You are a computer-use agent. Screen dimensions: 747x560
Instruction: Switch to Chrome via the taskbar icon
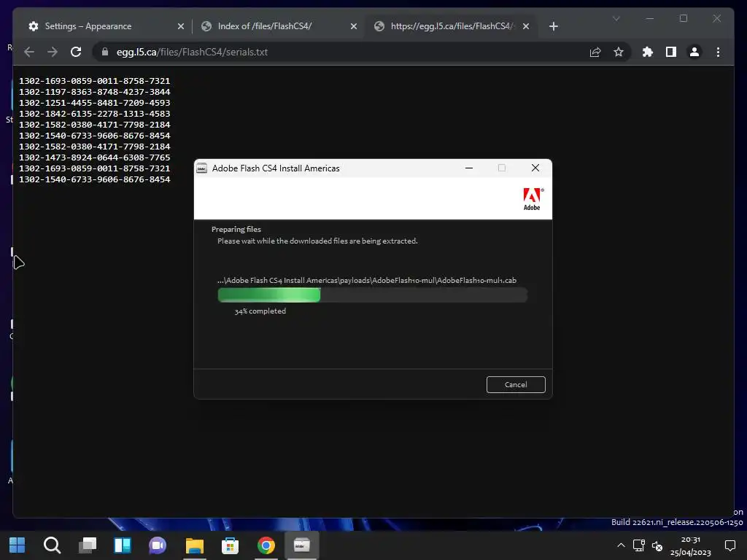(266, 545)
